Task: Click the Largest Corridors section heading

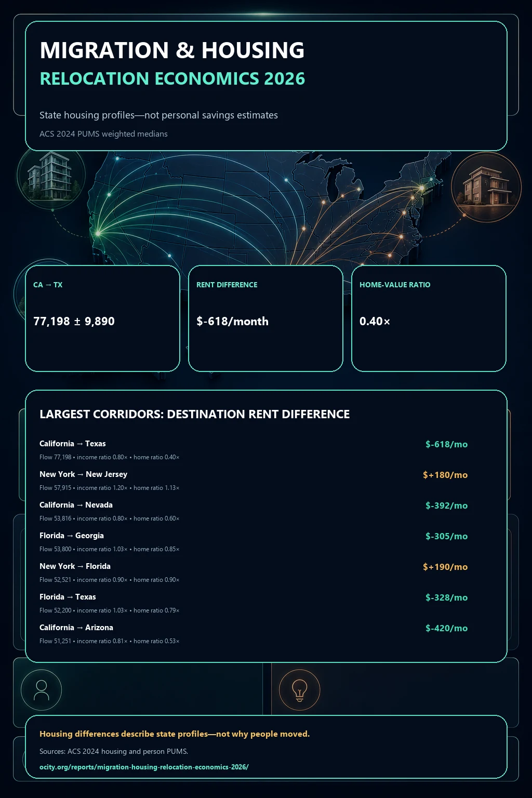Action: pos(194,414)
